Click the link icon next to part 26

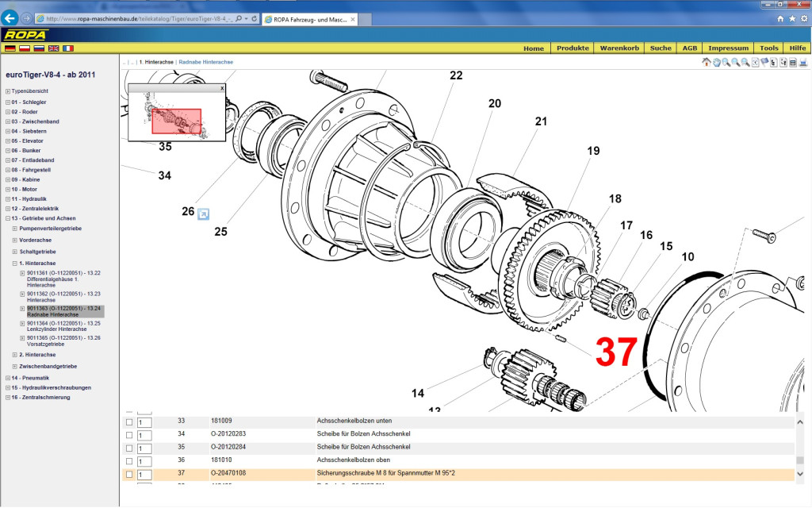click(x=204, y=214)
